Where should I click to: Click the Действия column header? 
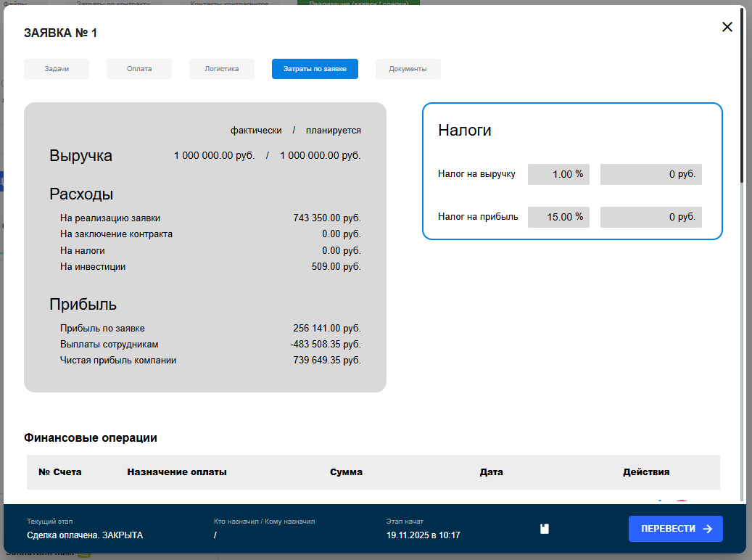(x=646, y=472)
